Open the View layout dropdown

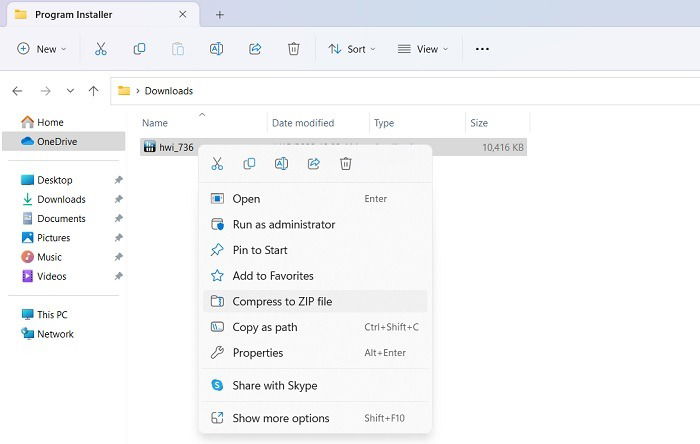[423, 49]
